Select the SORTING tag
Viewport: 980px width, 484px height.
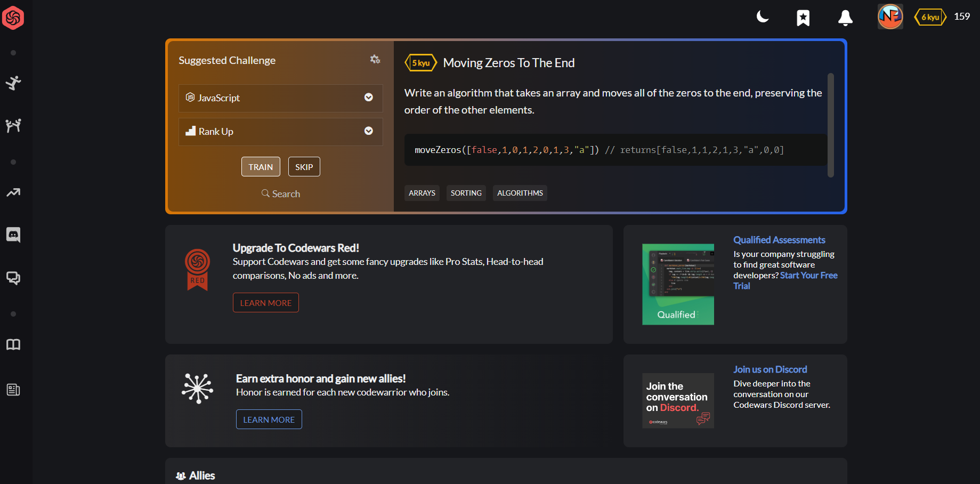[466, 193]
